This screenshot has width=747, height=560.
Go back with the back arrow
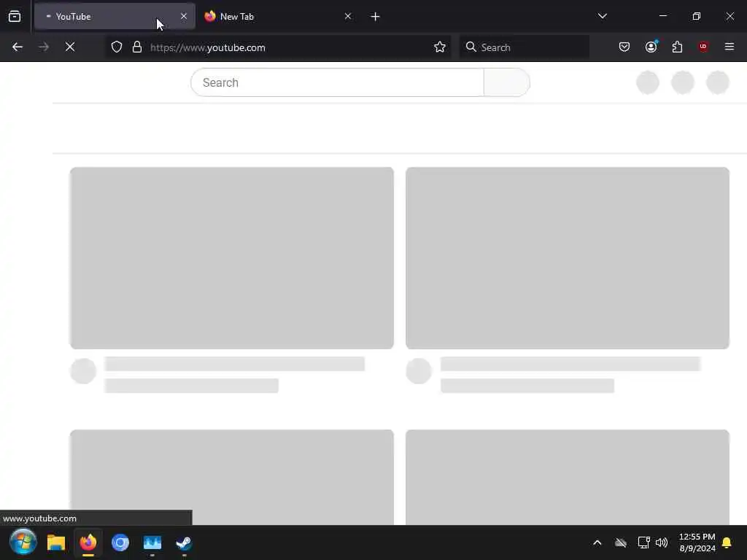click(x=18, y=47)
